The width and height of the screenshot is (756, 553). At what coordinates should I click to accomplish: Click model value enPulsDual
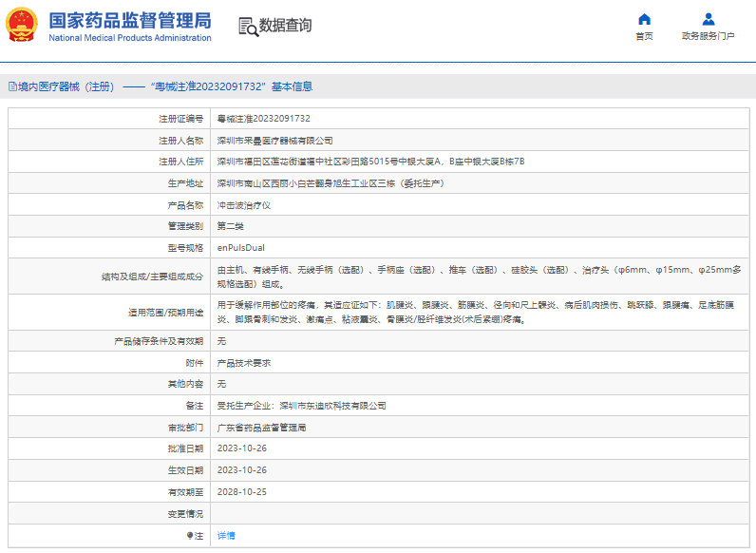coord(241,248)
